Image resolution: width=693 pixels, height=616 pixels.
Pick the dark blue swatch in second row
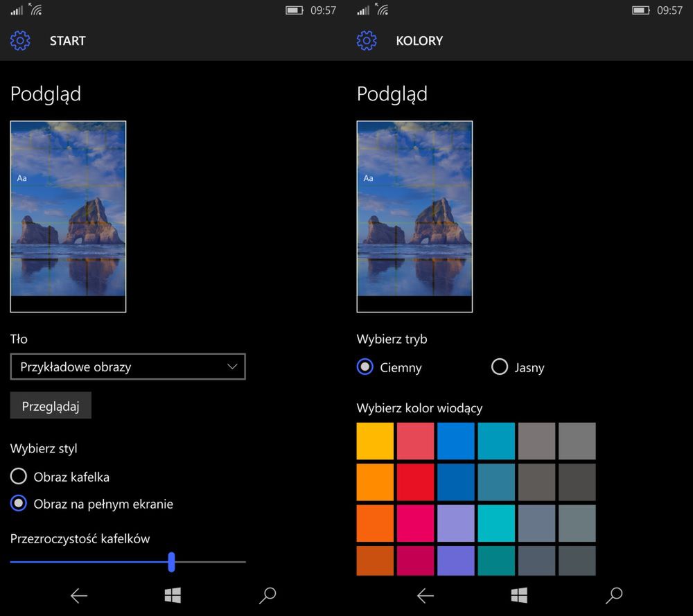click(456, 482)
